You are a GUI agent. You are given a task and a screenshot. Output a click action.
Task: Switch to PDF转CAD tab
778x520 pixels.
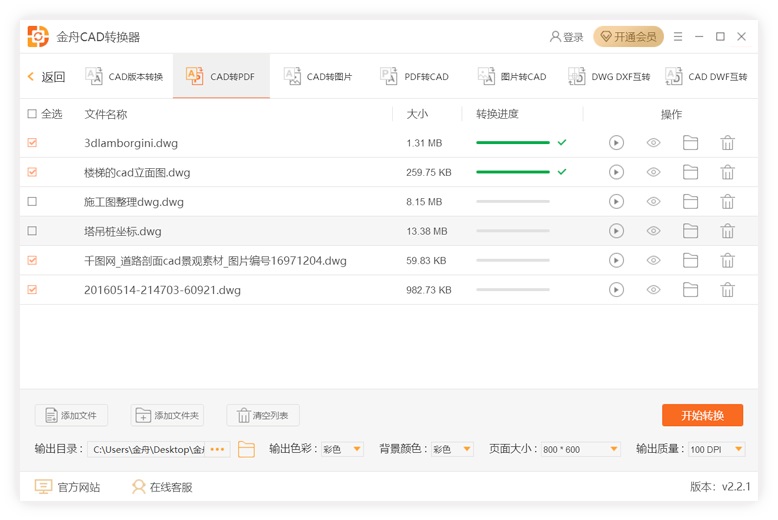click(414, 76)
